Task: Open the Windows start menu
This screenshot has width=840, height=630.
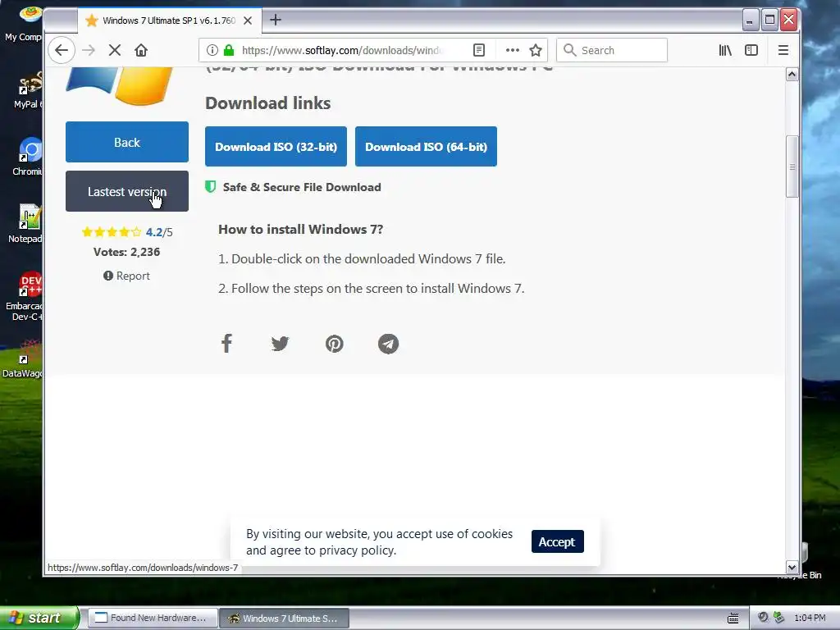Action: 39,618
